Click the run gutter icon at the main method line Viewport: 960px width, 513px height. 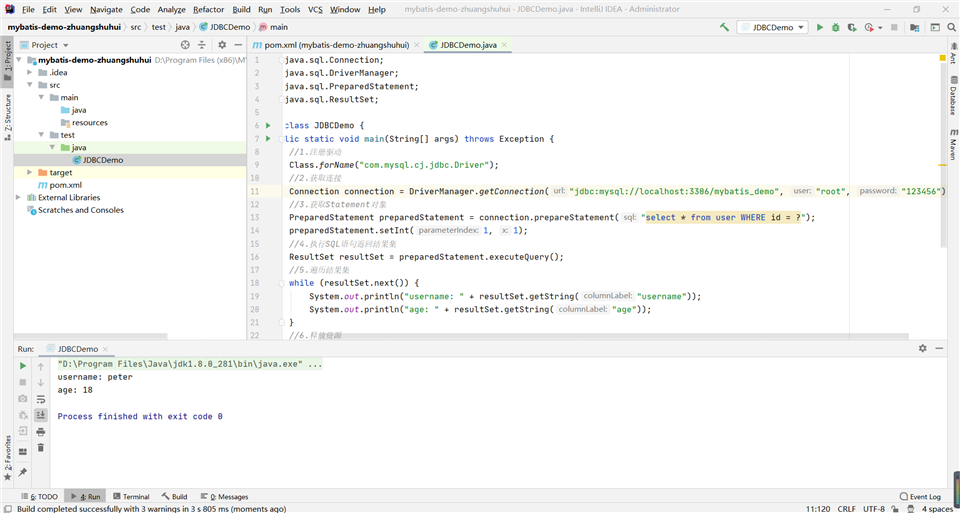point(268,139)
